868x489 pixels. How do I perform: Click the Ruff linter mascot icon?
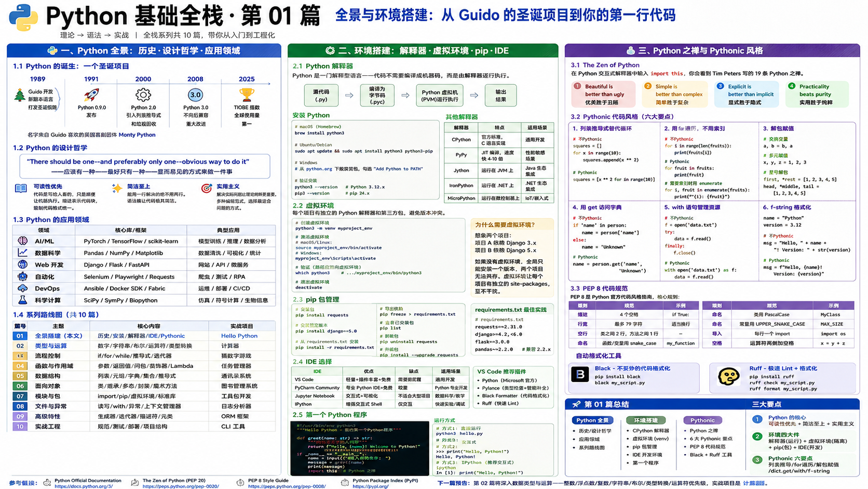(x=728, y=376)
